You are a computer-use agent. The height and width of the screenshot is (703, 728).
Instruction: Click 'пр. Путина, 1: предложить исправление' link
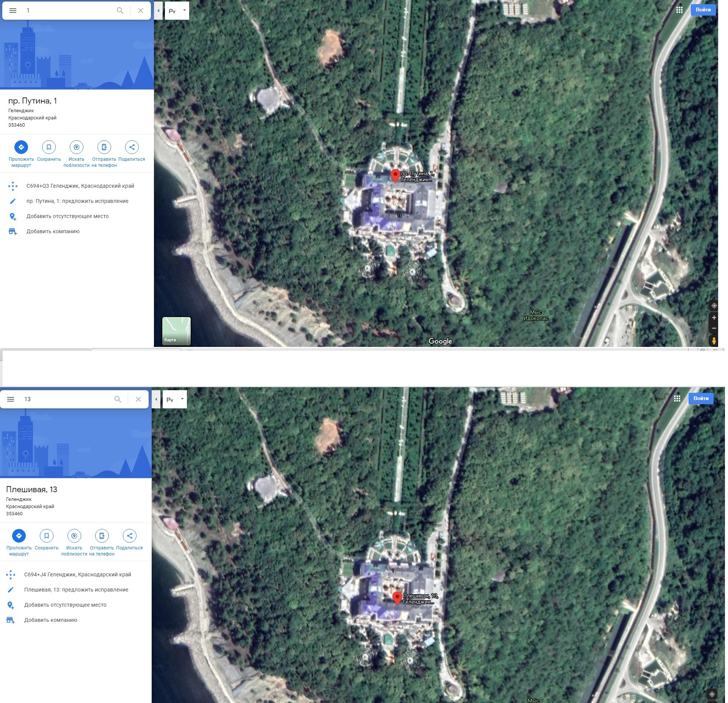click(x=77, y=201)
